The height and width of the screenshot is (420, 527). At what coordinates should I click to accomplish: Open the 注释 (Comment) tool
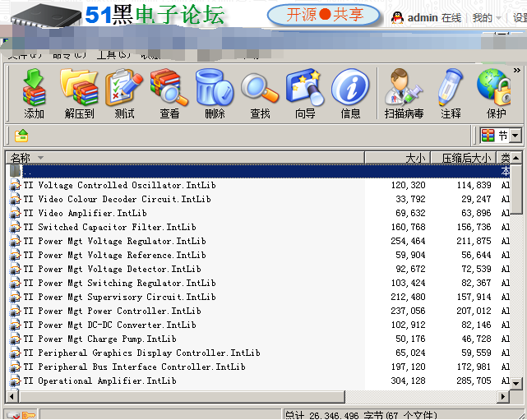point(451,93)
